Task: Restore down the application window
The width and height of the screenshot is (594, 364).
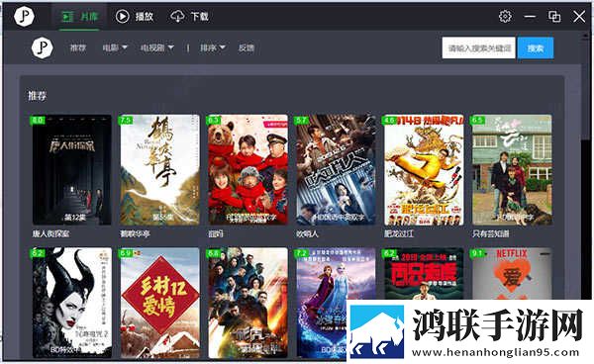Action: [x=554, y=16]
